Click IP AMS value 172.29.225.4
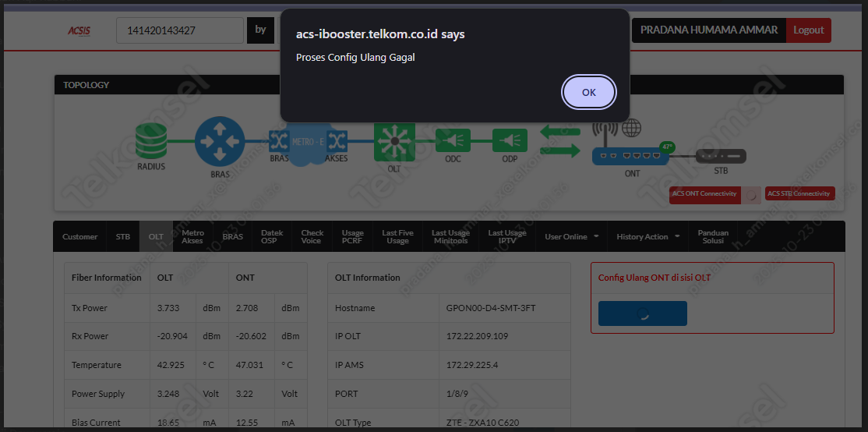 click(x=472, y=365)
